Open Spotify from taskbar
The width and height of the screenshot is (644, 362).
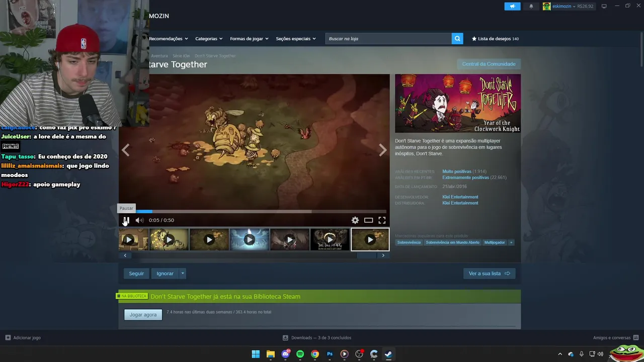[300, 354]
